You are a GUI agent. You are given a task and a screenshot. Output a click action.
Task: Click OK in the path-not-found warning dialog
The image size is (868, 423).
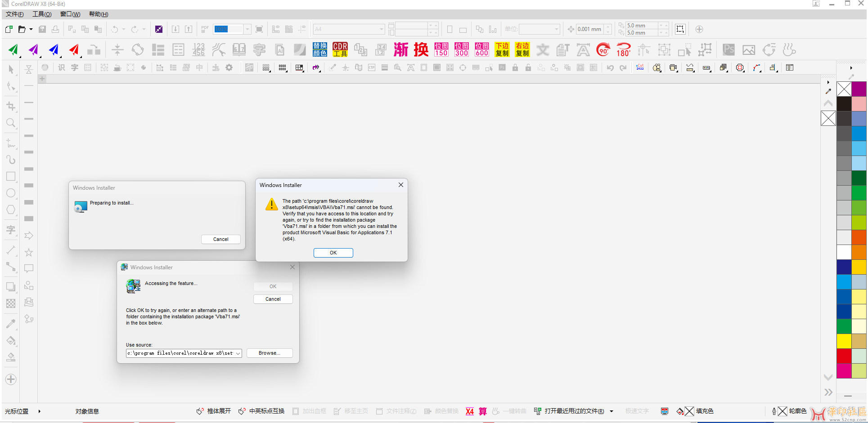[333, 253]
